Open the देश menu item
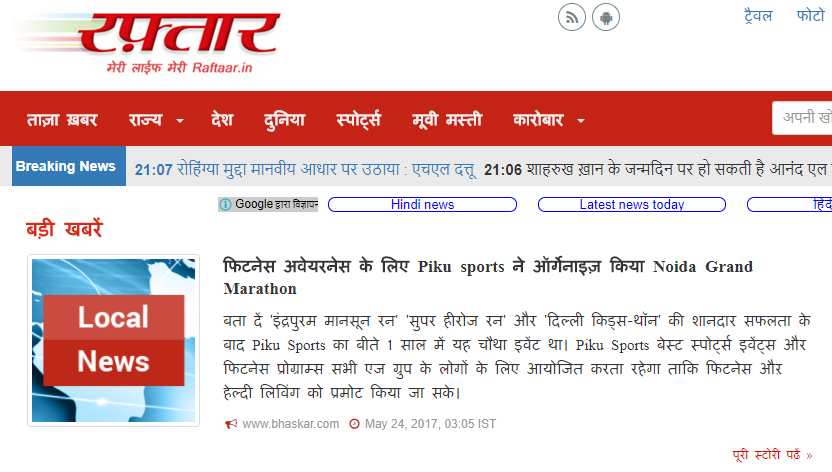Screen dimensions: 832x472 click(x=222, y=120)
